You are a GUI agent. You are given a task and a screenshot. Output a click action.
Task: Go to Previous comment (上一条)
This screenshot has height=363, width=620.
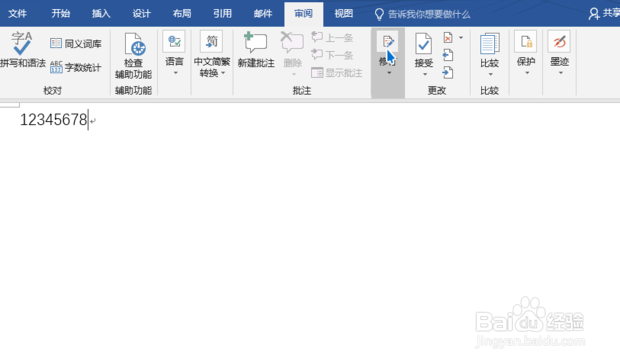(333, 38)
